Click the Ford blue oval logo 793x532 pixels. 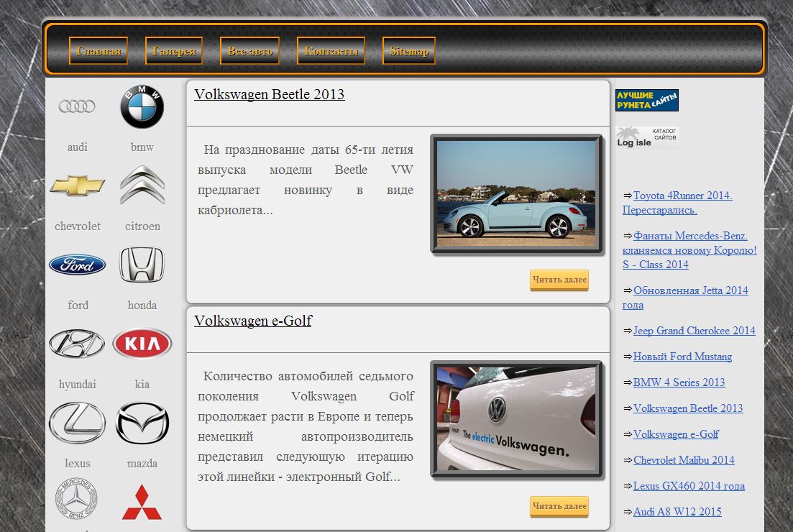click(x=78, y=265)
